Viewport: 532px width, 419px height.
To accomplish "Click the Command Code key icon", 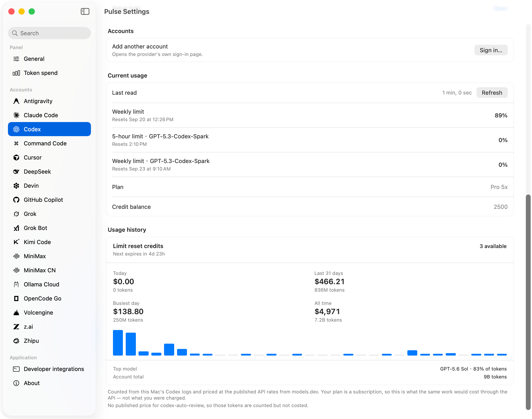I will [16, 143].
